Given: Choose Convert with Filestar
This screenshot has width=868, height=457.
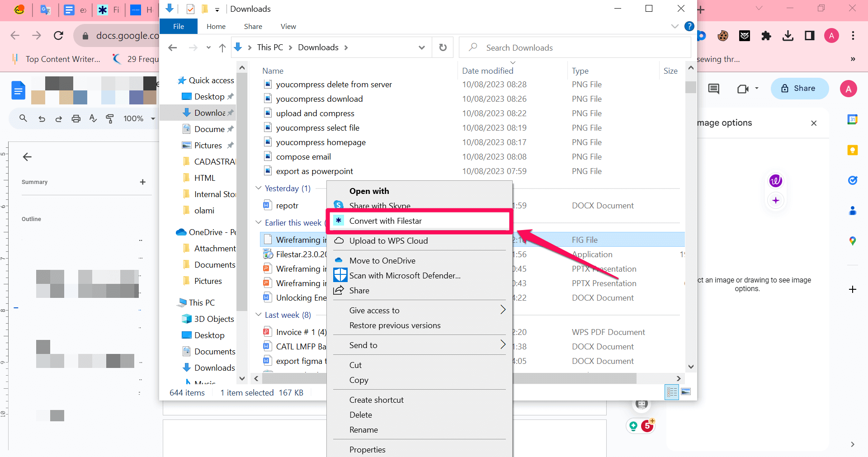Looking at the screenshot, I should (385, 221).
